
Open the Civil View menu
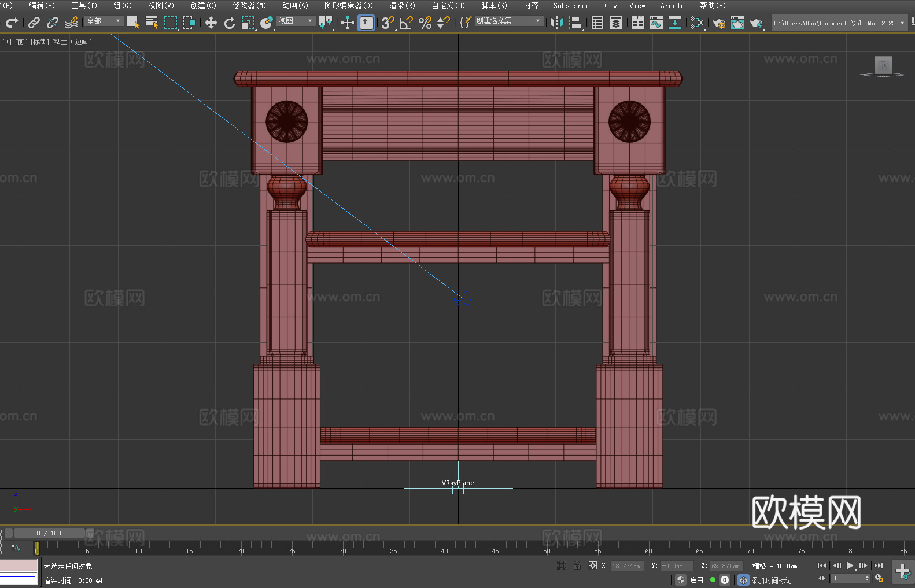(625, 5)
